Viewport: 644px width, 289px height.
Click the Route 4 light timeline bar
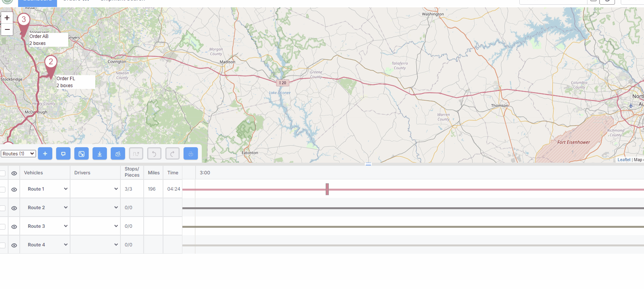coord(413,245)
